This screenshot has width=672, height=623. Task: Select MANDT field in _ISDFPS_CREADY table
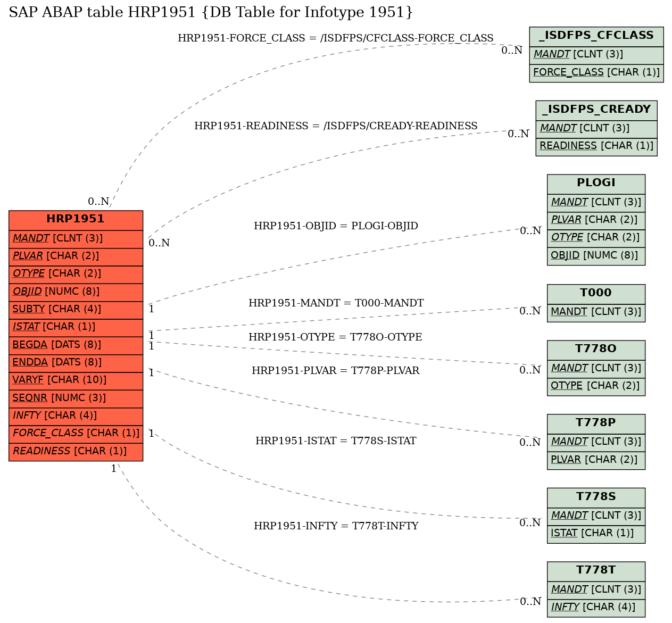596,129
